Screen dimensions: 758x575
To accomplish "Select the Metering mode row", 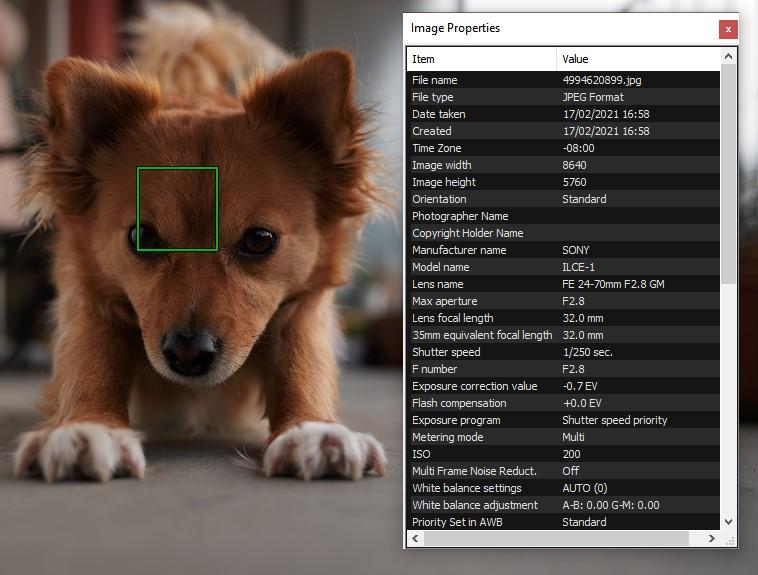I will (x=564, y=437).
